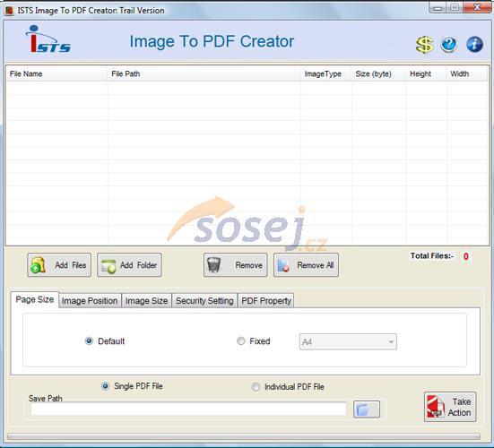The width and height of the screenshot is (494, 448).
Task: Click the Height column header
Action: pyautogui.click(x=426, y=74)
